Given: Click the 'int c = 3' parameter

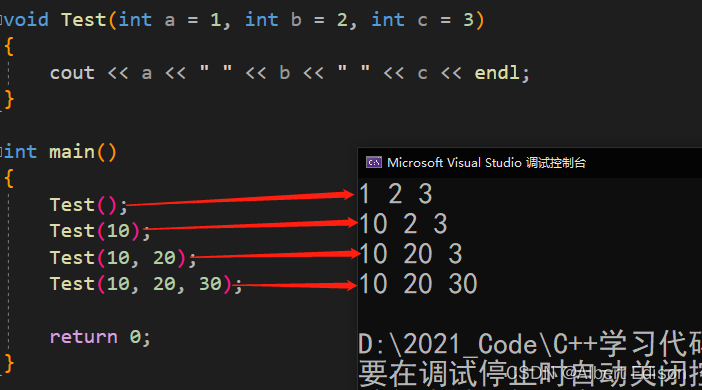Looking at the screenshot, I should 423,20.
